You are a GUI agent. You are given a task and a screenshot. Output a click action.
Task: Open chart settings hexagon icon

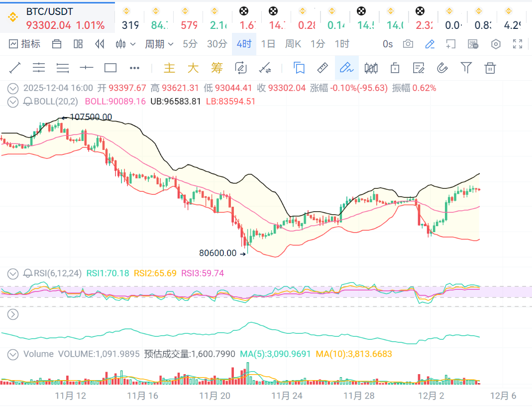(496, 44)
